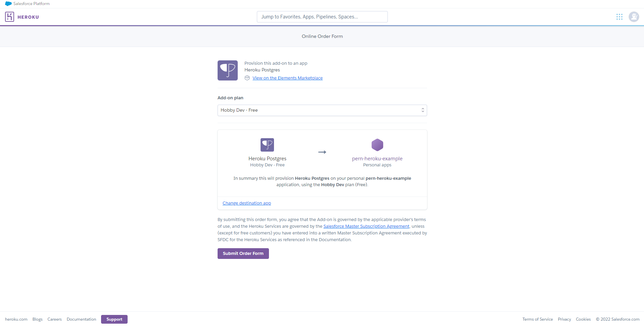Click View on the Elements Marketplace
Screen dimensions: 644x326
287,78
